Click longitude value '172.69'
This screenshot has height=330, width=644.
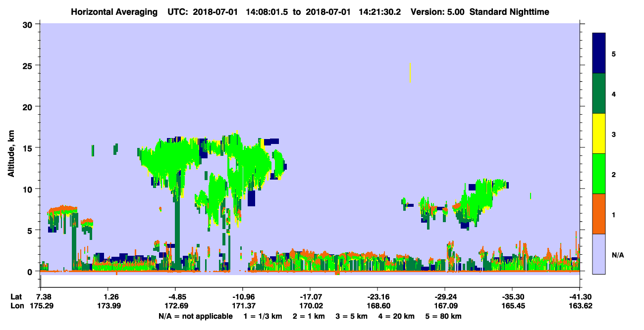click(x=176, y=306)
